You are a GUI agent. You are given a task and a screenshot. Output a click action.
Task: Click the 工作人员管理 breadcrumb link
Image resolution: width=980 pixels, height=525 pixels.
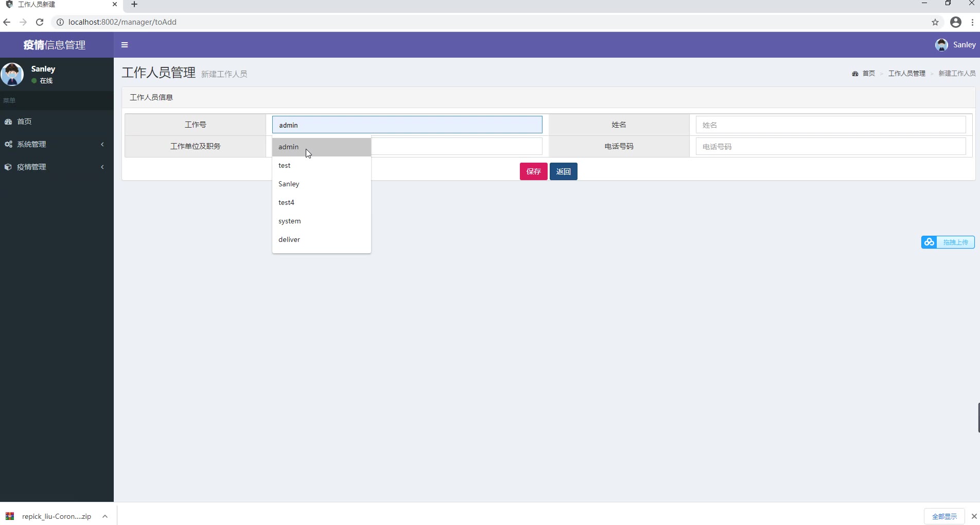(x=906, y=74)
